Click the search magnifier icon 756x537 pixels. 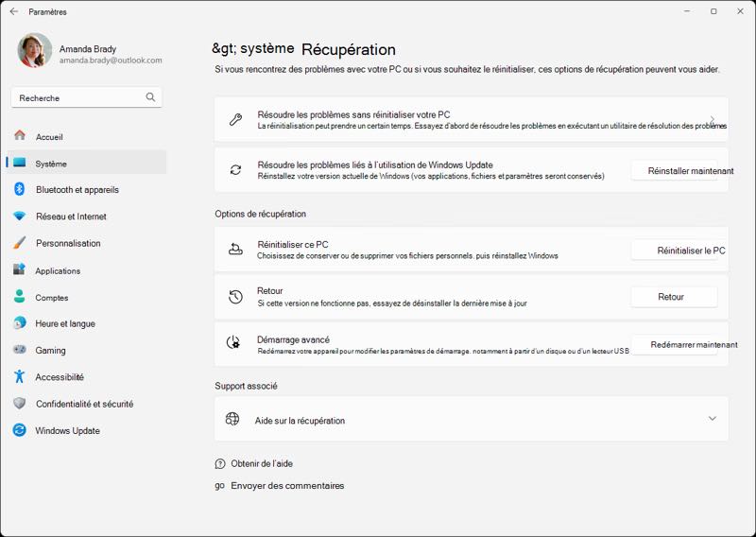[x=150, y=97]
